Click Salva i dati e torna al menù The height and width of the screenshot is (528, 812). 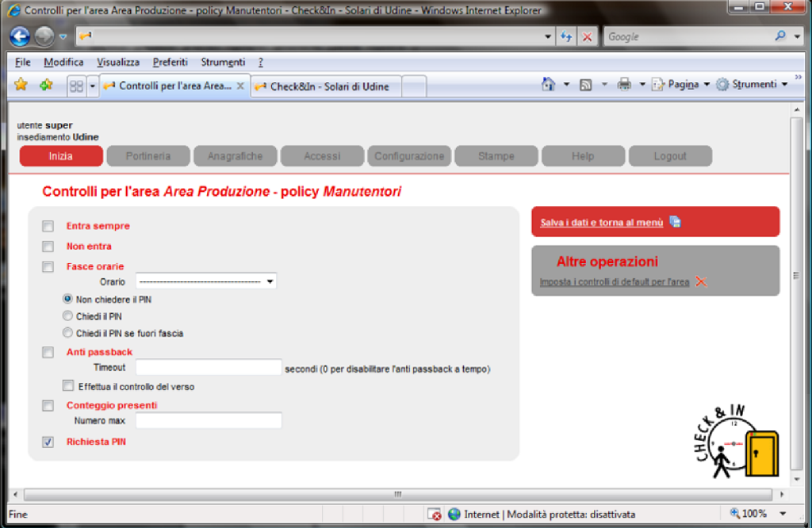pos(601,223)
